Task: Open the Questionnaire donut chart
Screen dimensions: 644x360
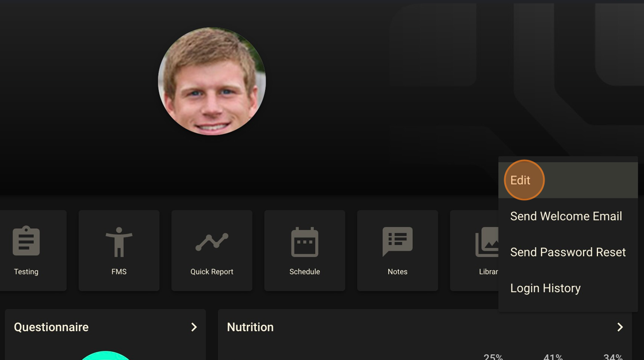Action: (105, 355)
